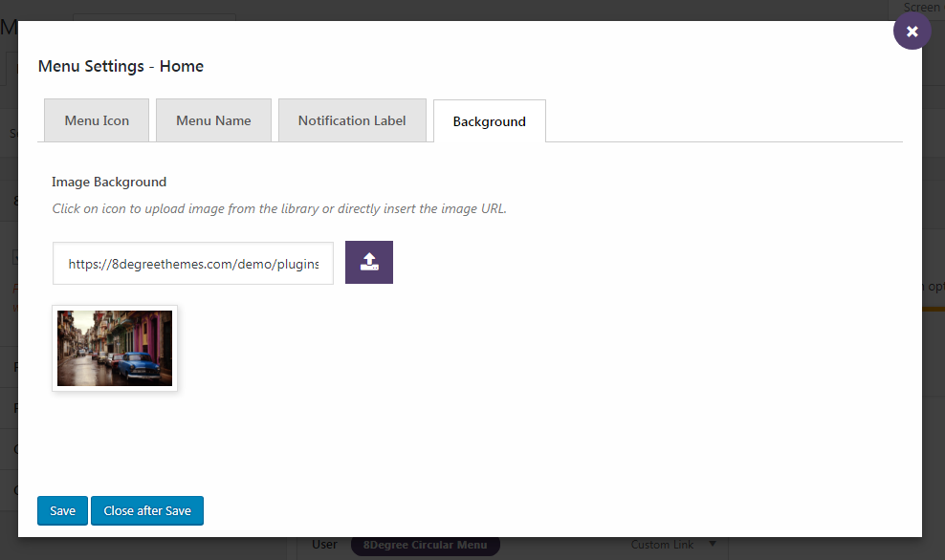
Task: Click the Custom Link dropdown arrow icon
Action: click(x=712, y=544)
